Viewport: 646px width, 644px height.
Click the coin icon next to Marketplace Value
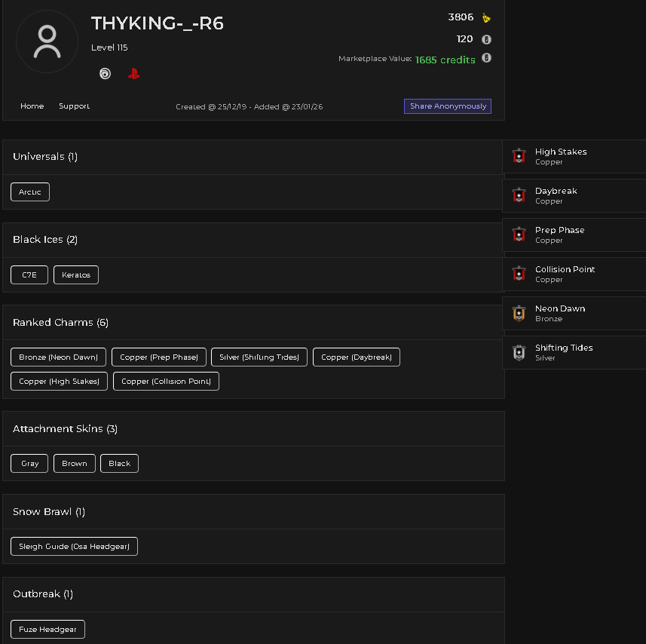(x=486, y=57)
